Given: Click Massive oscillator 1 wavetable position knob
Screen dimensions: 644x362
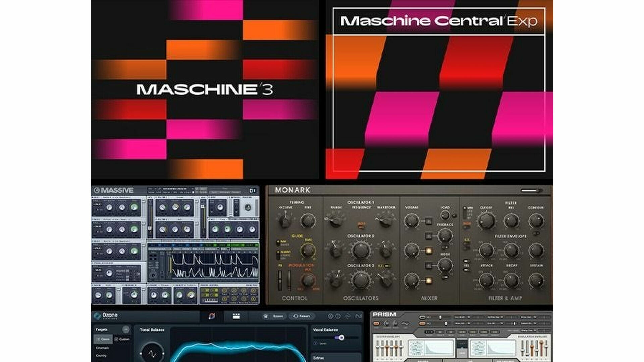Looking at the screenshot, I should 109,207.
